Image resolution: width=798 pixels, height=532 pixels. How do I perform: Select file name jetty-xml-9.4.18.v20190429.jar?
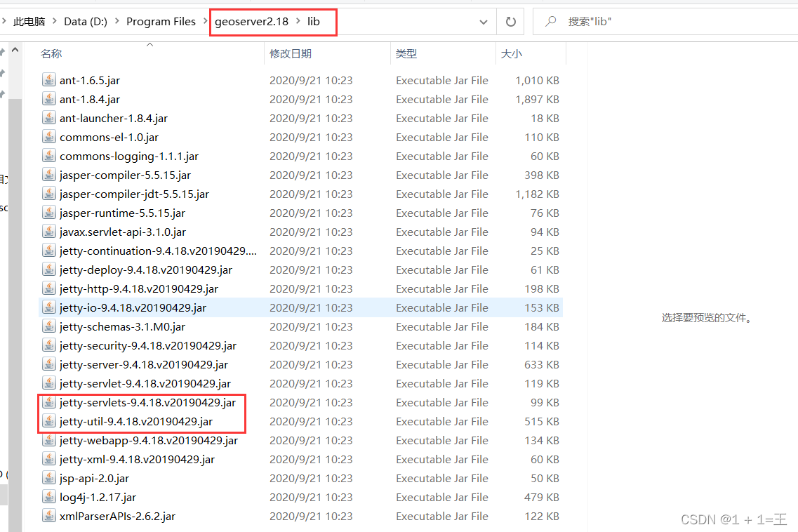tap(137, 459)
